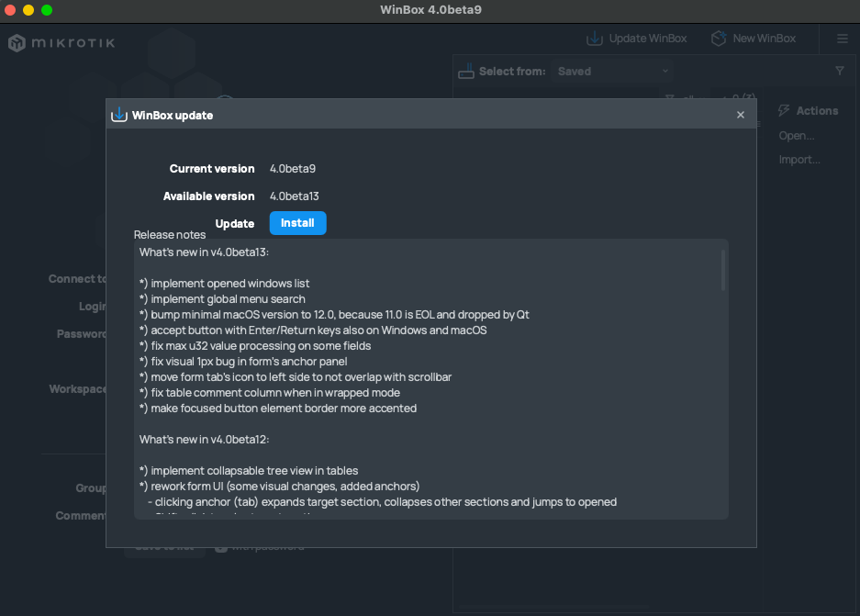
Task: Click the Update label beside Install
Action: click(235, 223)
